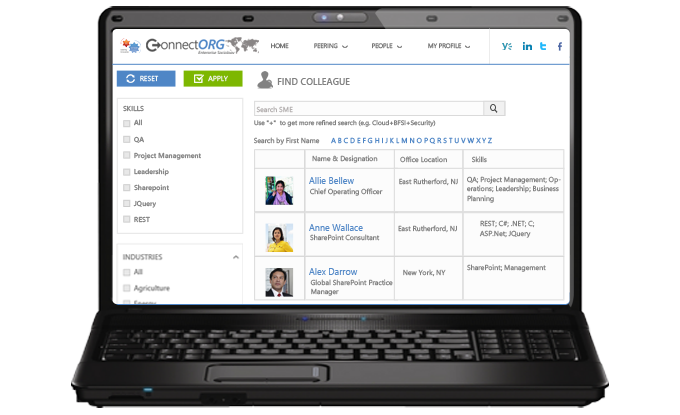Open the Facebook icon
This screenshot has height=415, width=680.
(x=560, y=46)
